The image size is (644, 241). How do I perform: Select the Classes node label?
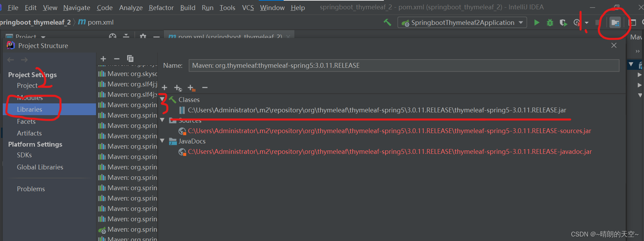(189, 100)
